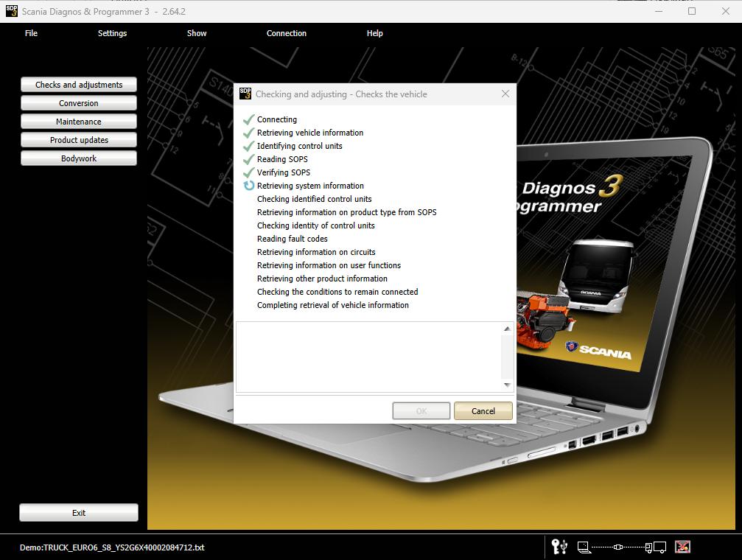Click the log box scroll up arrow
The width and height of the screenshot is (742, 560).
tap(507, 329)
